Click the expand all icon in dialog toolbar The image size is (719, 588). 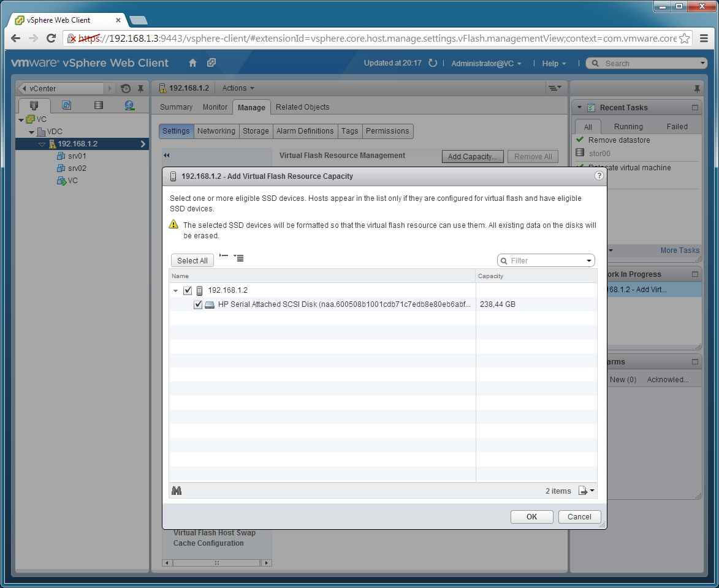point(238,258)
